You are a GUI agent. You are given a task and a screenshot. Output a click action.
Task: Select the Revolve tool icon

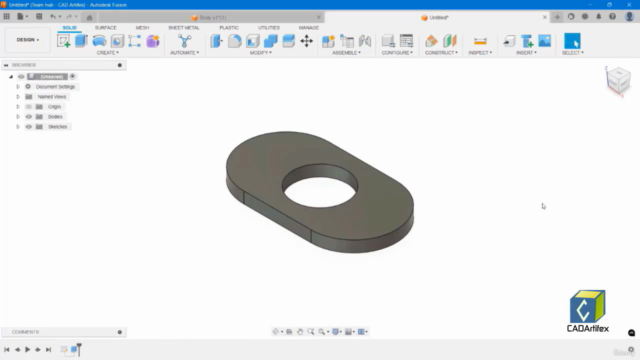coord(99,41)
